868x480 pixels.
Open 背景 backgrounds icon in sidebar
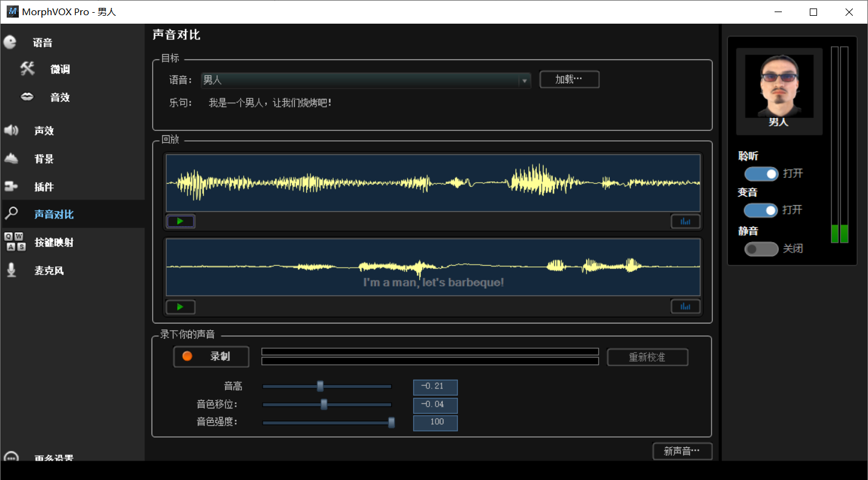coord(12,158)
